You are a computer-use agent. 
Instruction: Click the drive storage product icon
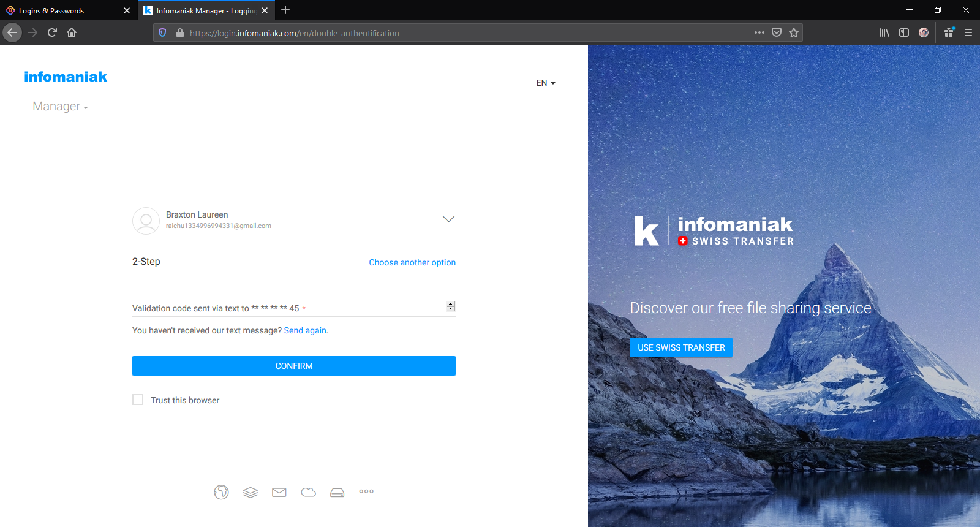(x=337, y=492)
